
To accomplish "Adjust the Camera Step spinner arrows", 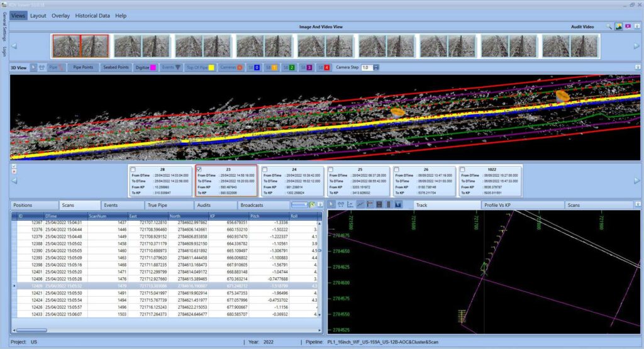I will [x=375, y=67].
